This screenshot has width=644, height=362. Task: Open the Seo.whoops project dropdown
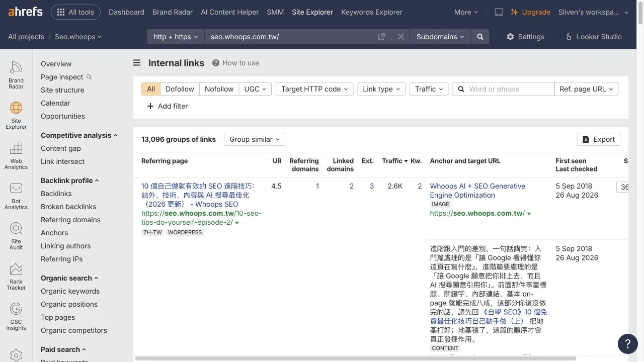point(78,37)
